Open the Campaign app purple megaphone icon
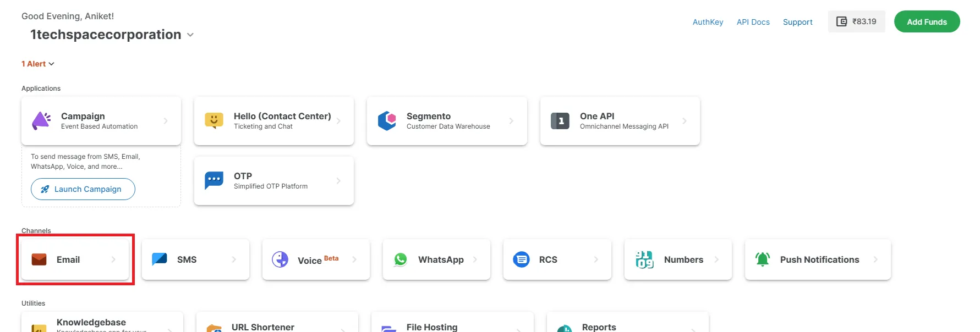This screenshot has width=980, height=332. (41, 121)
